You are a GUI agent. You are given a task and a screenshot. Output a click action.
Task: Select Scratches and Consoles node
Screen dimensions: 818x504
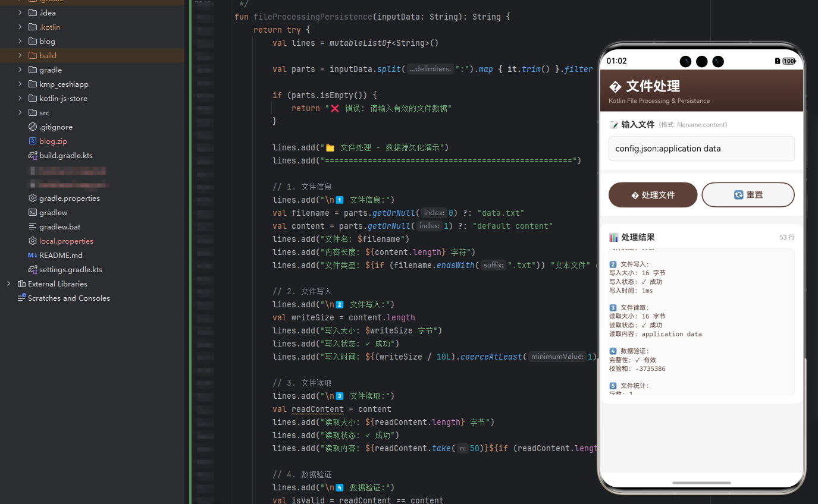click(69, 298)
